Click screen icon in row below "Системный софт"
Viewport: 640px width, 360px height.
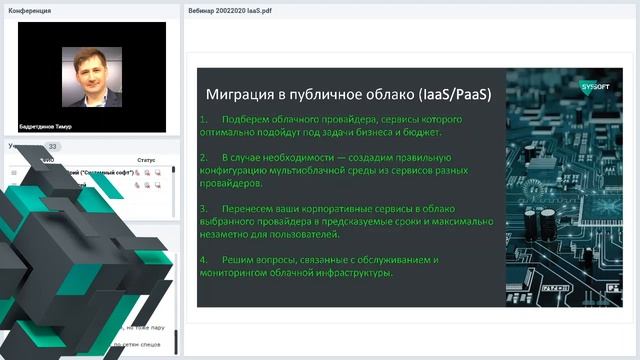[158, 185]
